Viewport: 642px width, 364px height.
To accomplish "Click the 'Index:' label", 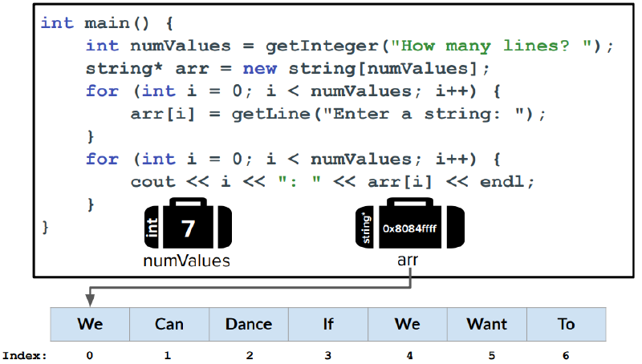I will (25, 355).
